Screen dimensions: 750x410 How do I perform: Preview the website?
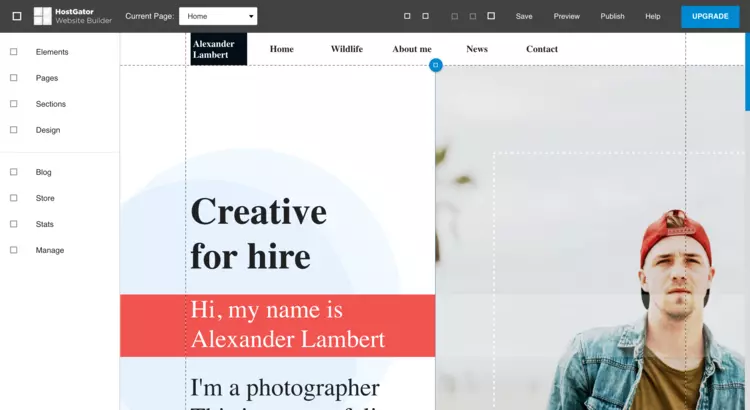566,16
